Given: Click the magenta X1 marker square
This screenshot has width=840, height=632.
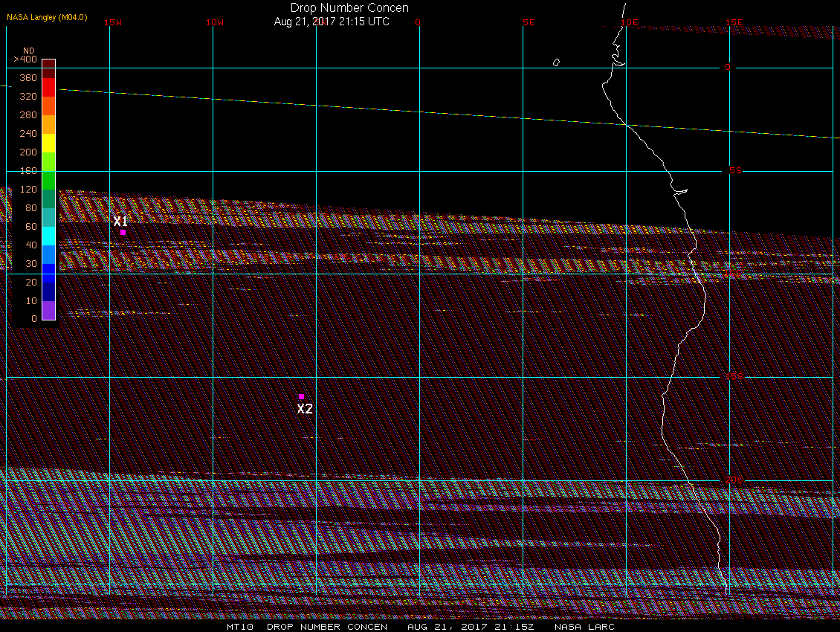Looking at the screenshot, I should [123, 233].
